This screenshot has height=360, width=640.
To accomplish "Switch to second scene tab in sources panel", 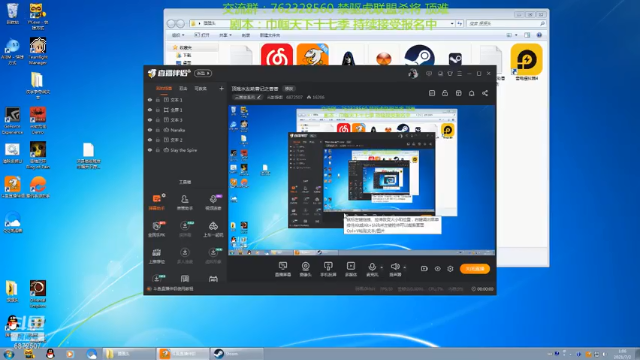I will pyautogui.click(x=183, y=88).
